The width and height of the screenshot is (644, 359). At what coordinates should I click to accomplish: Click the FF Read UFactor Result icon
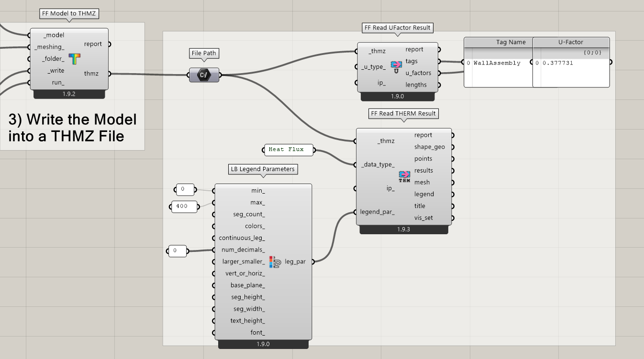tap(396, 67)
